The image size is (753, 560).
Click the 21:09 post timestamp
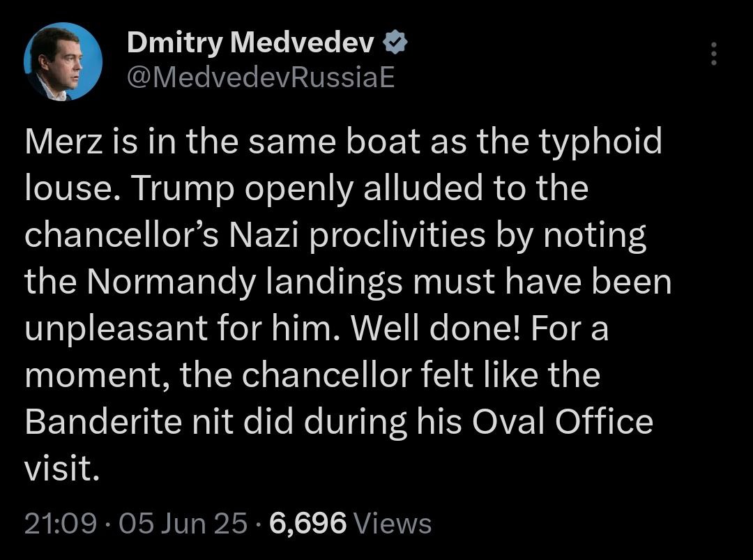point(60,522)
